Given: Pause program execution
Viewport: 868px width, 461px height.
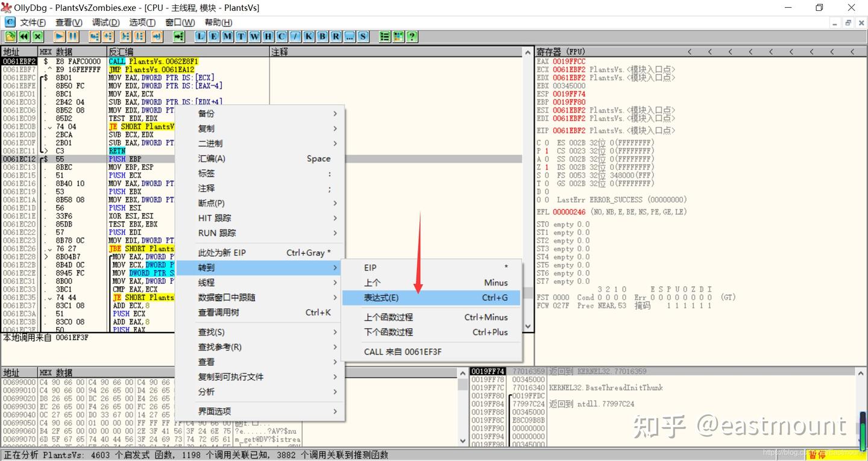Looking at the screenshot, I should click(x=72, y=36).
